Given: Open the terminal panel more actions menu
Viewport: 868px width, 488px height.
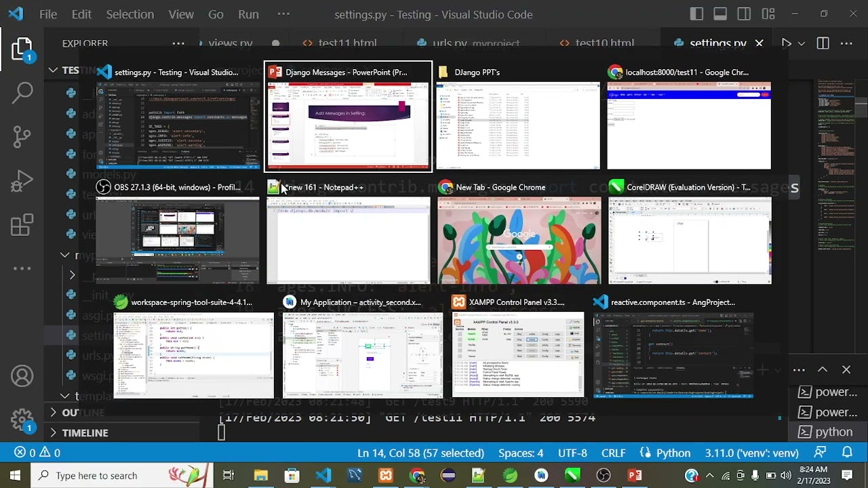Looking at the screenshot, I should [799, 369].
